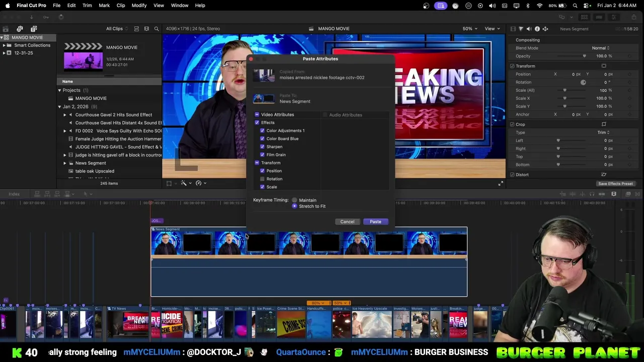Show the Color inspector

pos(521,29)
